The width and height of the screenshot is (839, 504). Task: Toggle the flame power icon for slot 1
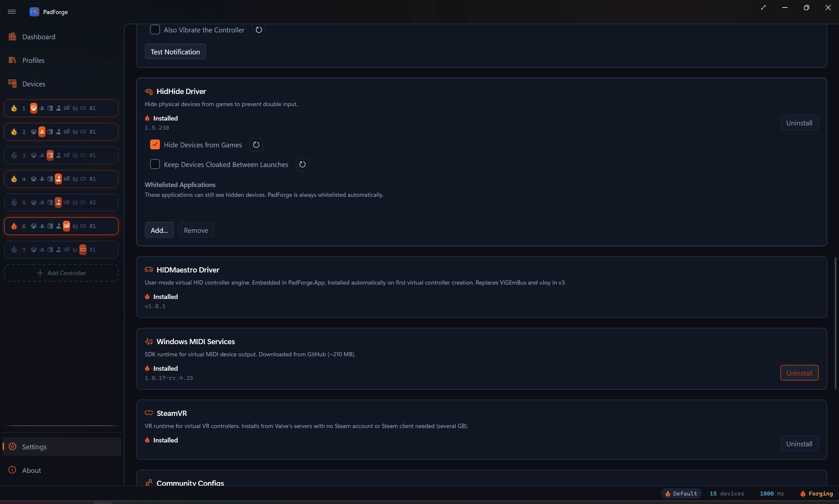[x=14, y=108]
